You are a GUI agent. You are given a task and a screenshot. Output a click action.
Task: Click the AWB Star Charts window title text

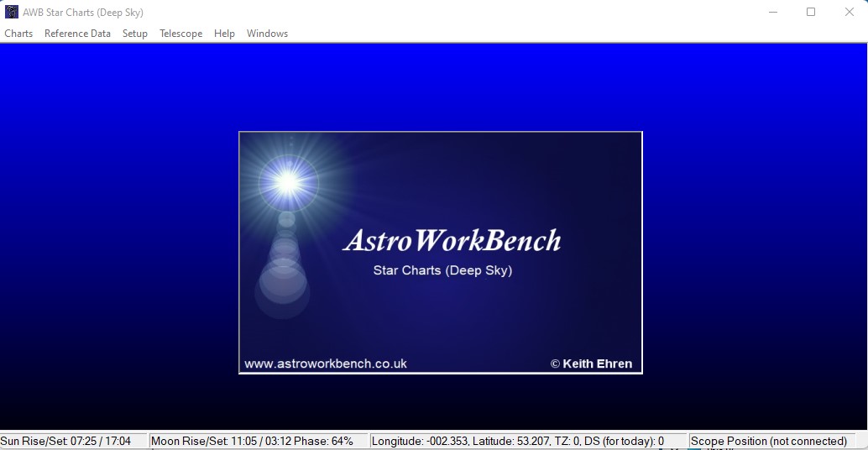pos(82,13)
